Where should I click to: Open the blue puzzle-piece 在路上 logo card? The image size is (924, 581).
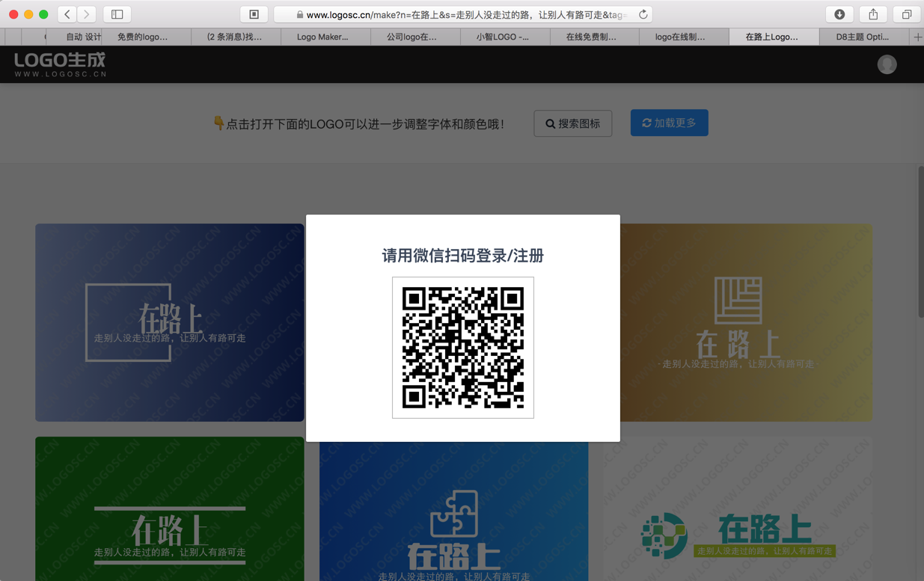(454, 511)
